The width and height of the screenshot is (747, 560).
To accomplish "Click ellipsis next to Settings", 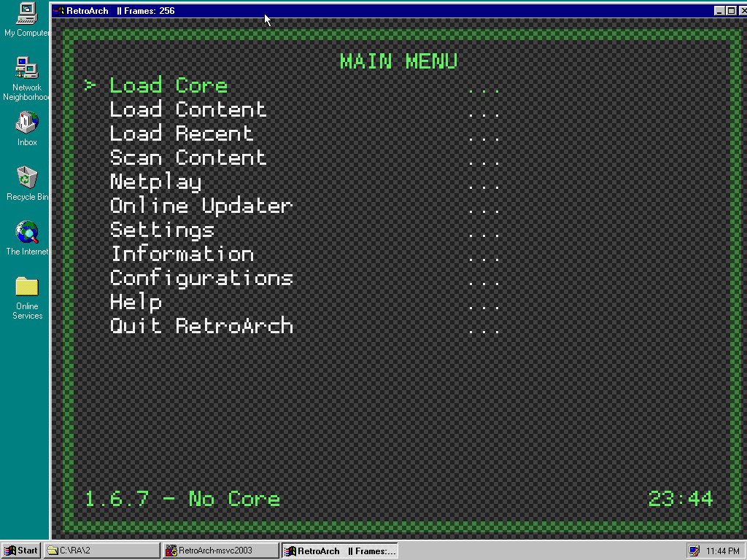I will coord(483,235).
